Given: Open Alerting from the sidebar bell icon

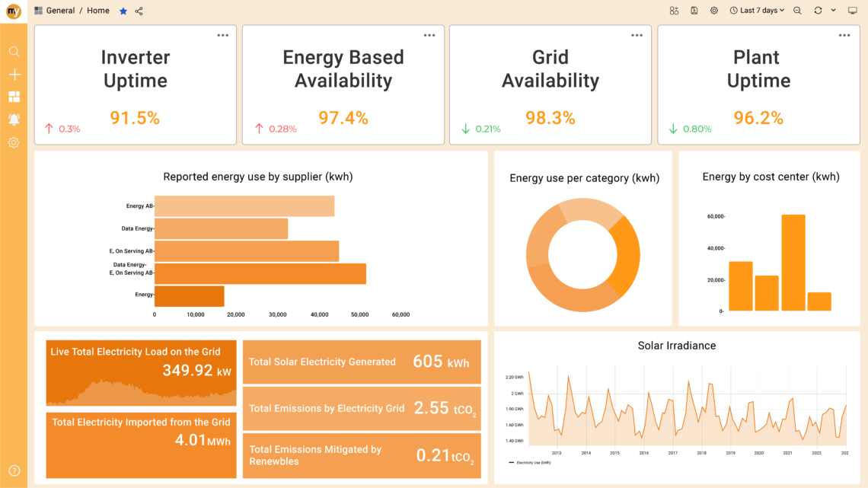Looking at the screenshot, I should tap(13, 120).
